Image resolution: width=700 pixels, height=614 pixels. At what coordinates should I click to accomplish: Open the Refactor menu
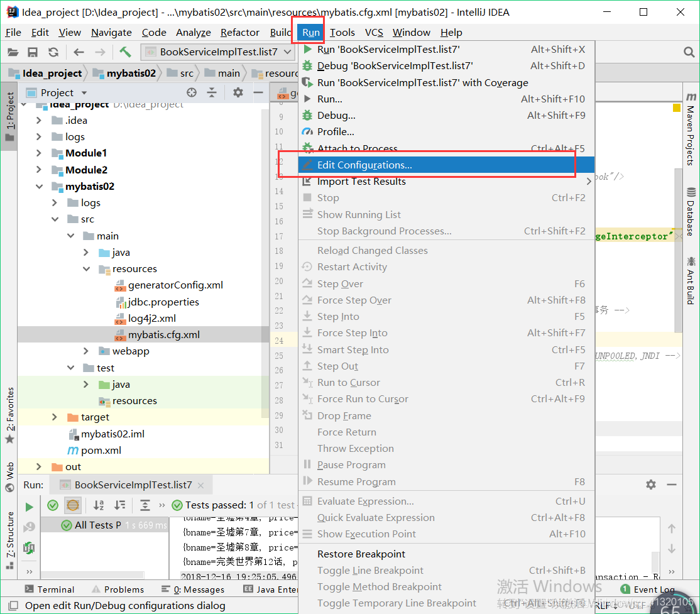pyautogui.click(x=240, y=33)
